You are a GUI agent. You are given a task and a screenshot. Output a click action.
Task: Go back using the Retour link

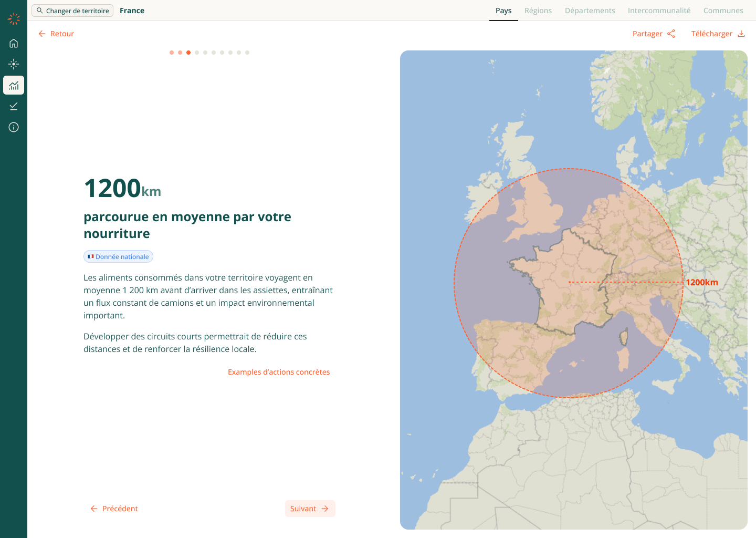tap(56, 34)
